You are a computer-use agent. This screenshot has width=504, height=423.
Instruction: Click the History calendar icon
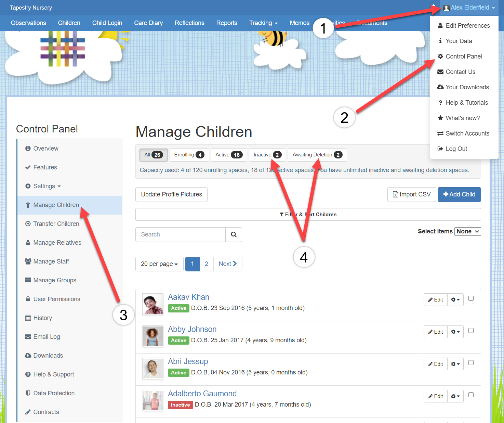pos(28,318)
